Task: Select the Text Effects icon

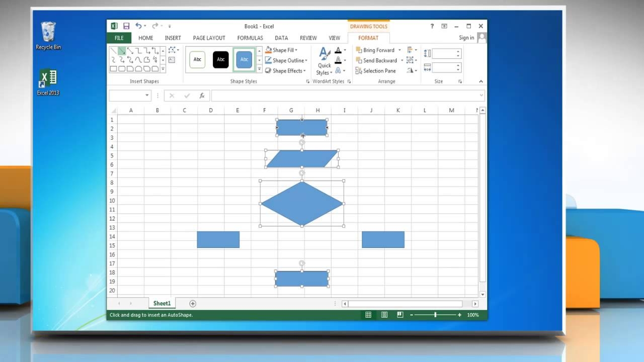Action: tap(338, 70)
